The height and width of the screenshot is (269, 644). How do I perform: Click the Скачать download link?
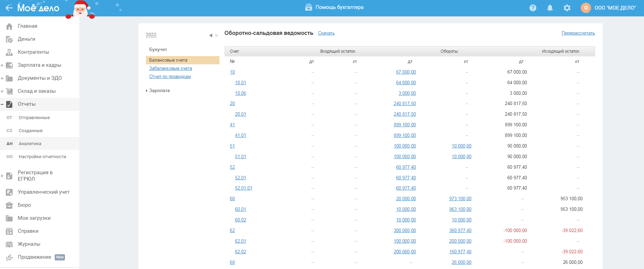point(326,33)
